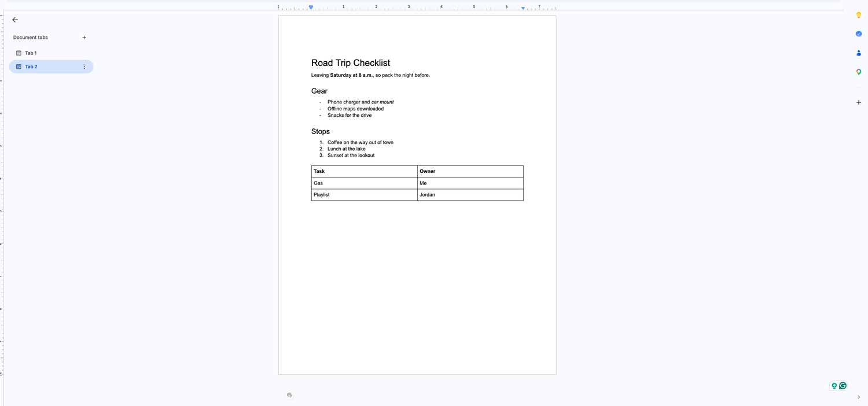Click the Task header cell
868x406 pixels.
(x=365, y=171)
